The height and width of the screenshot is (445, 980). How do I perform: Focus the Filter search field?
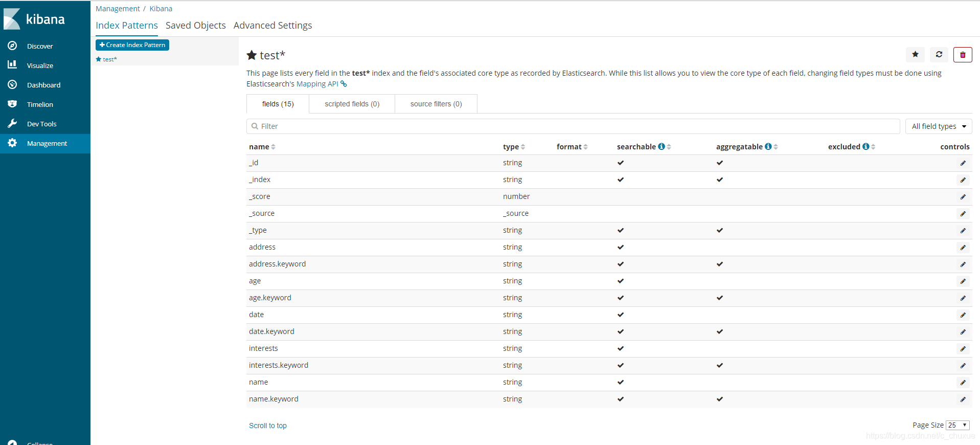click(573, 126)
